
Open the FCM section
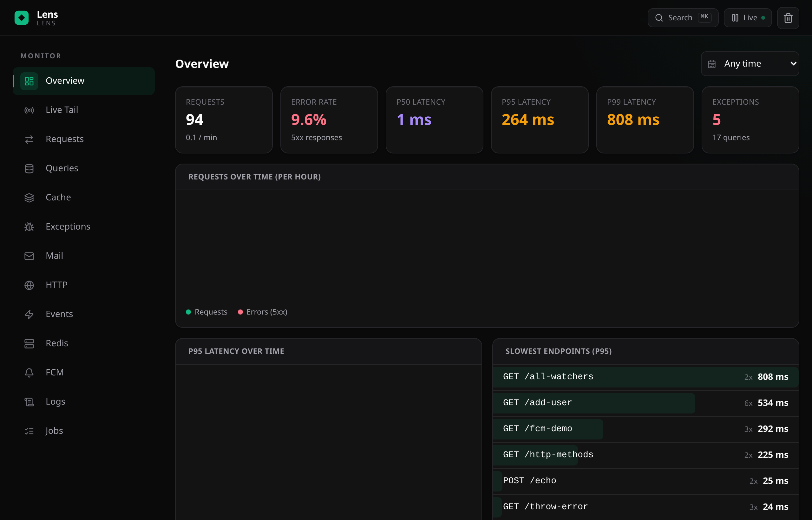point(84,373)
